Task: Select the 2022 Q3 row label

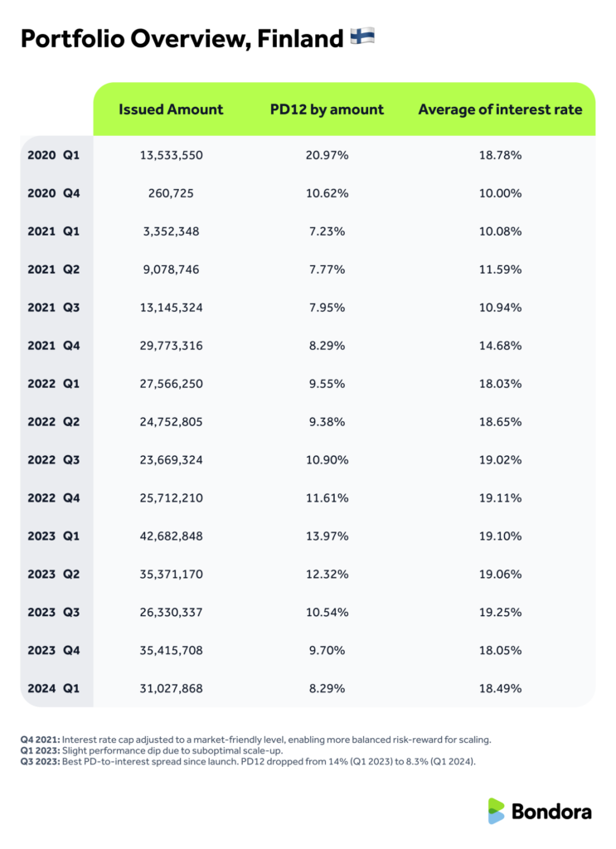Action: [55, 460]
